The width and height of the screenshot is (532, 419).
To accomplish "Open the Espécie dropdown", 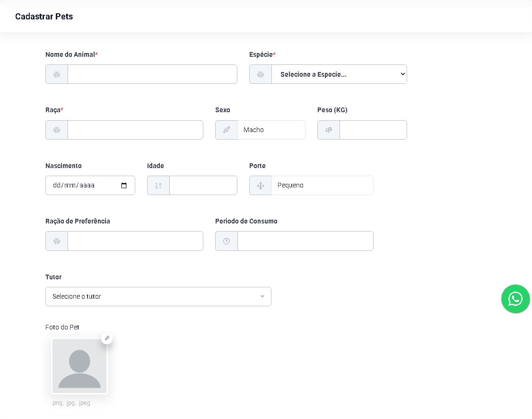I will 339,74.
